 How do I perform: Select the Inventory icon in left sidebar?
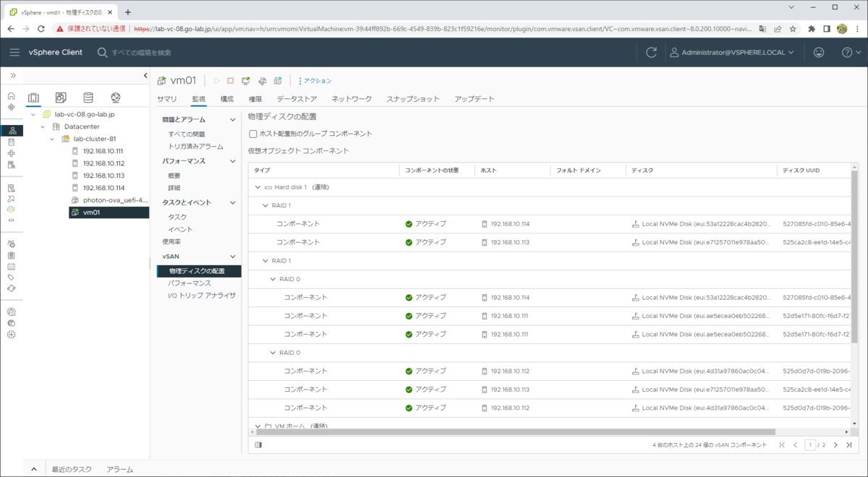click(12, 131)
